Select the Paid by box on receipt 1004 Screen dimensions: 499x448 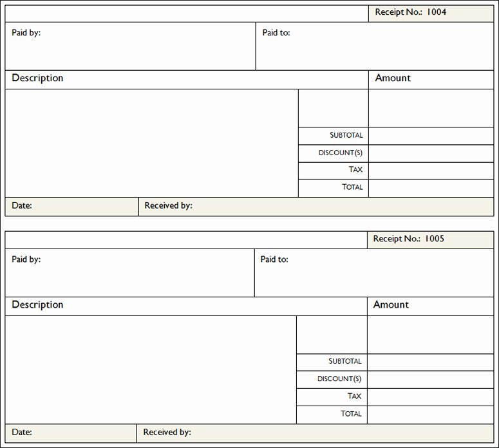point(130,46)
